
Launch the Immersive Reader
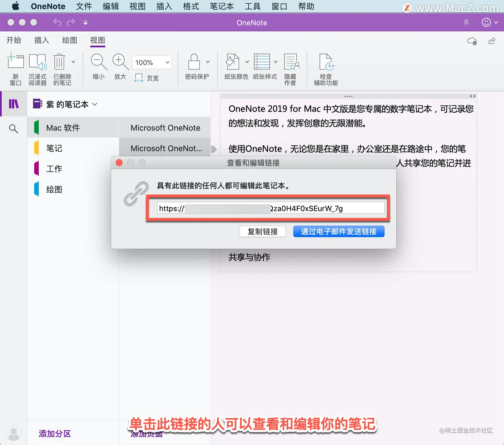click(37, 69)
